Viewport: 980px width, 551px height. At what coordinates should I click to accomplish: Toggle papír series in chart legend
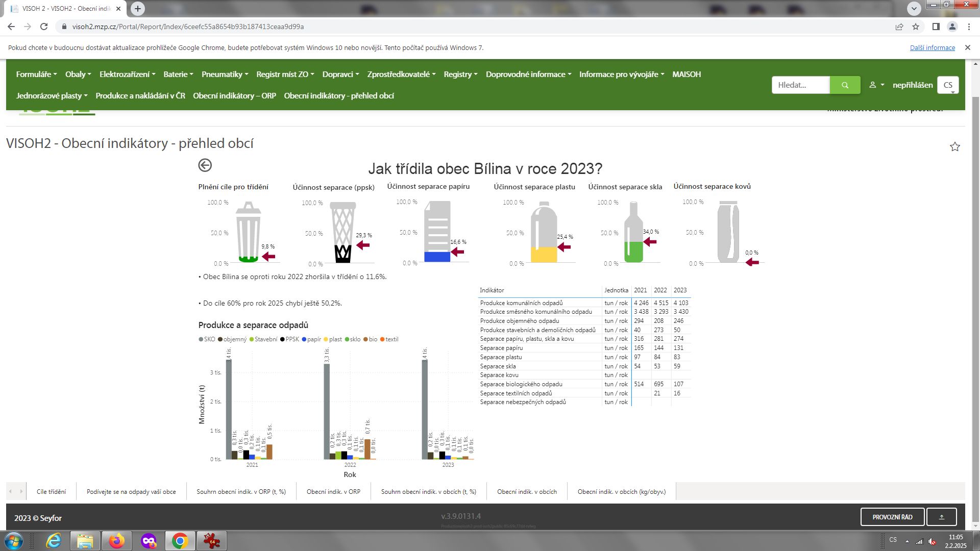[x=311, y=339]
